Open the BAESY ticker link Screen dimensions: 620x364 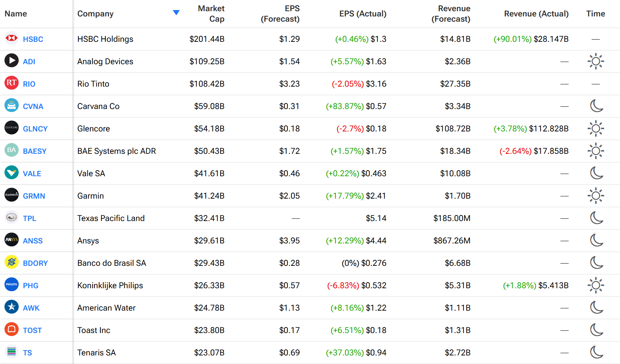click(x=35, y=151)
